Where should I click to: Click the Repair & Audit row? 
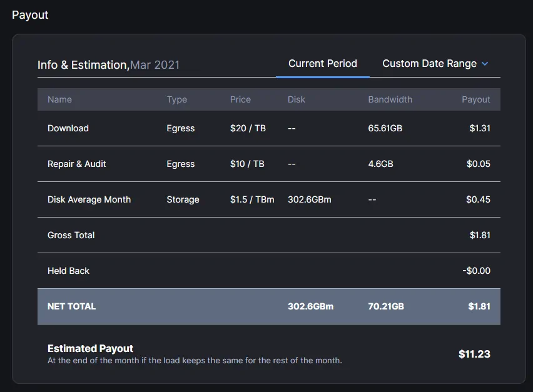coord(269,164)
